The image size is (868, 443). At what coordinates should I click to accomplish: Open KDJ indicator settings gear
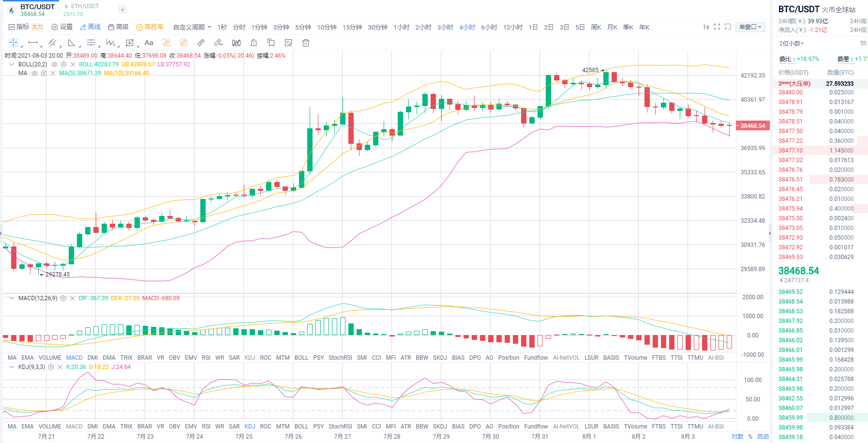[51, 367]
